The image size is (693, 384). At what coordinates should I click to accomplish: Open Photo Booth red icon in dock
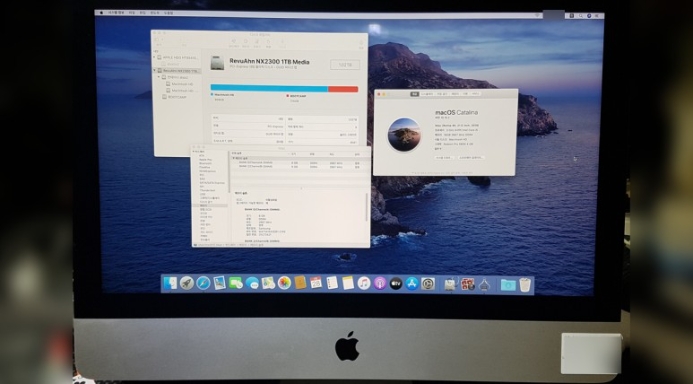[467, 284]
